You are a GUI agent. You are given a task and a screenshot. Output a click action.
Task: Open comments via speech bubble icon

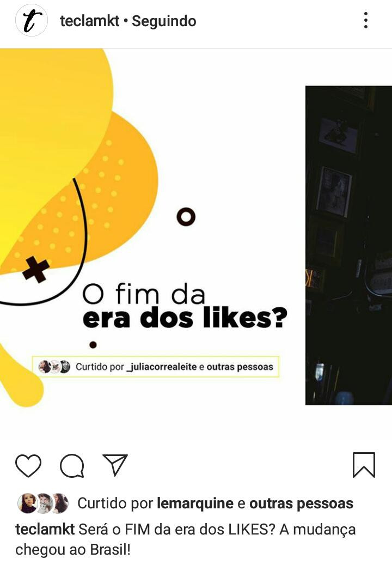tap(72, 465)
